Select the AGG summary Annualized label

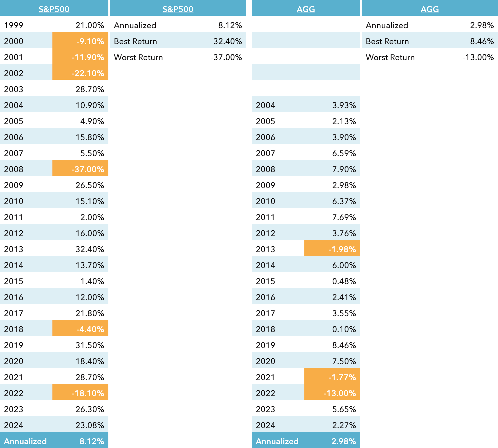click(x=387, y=25)
